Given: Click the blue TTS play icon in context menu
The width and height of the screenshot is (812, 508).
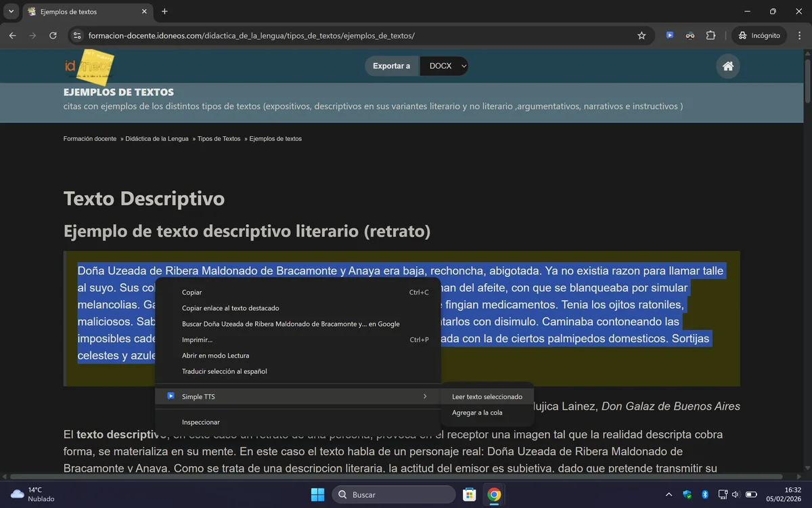Looking at the screenshot, I should tap(171, 396).
